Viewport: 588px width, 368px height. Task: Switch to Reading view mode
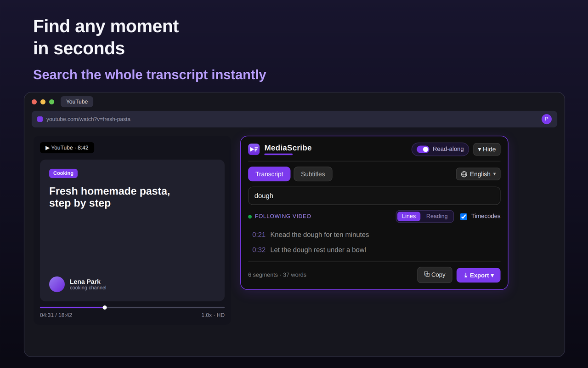(x=437, y=216)
